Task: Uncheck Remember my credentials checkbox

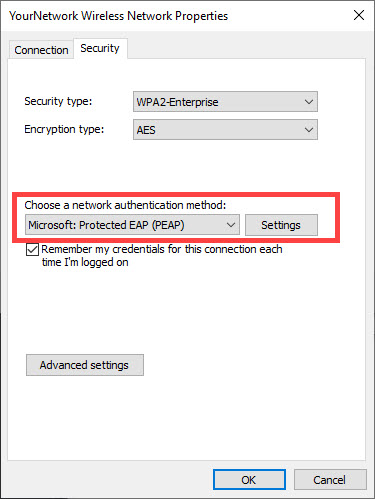Action: (32, 250)
